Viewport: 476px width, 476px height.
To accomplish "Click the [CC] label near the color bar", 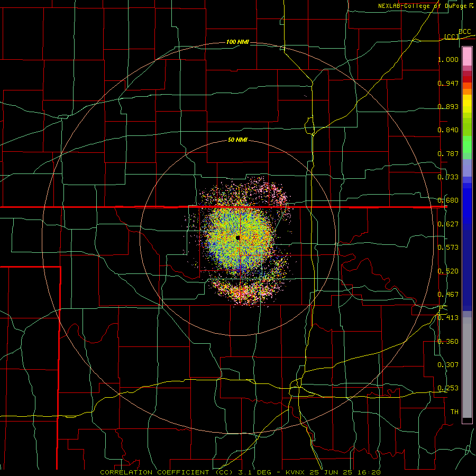I will point(452,36).
